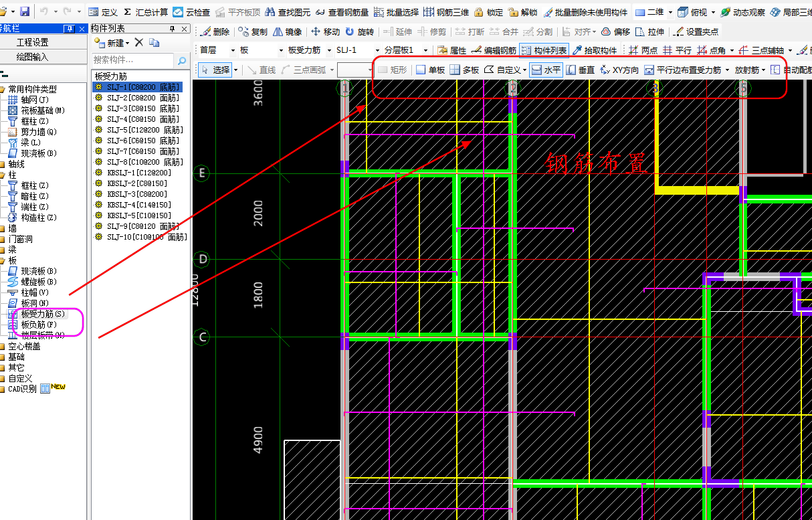Open 查看钢筋量 rebar quantity view
Viewport: 812px width, 520px height.
coord(341,13)
